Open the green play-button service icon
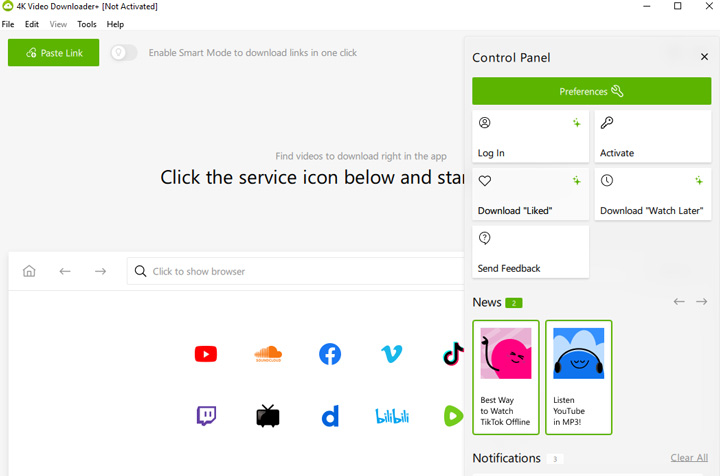The image size is (720, 476). click(453, 416)
